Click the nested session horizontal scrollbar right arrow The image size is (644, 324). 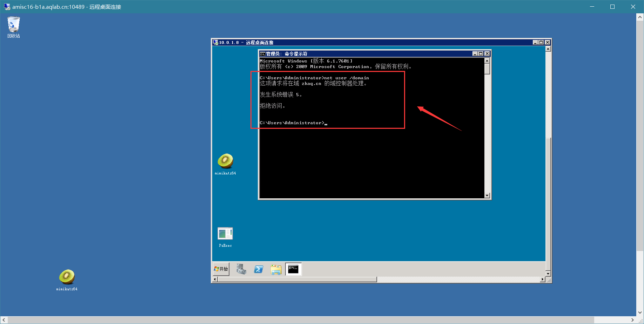[x=543, y=279]
